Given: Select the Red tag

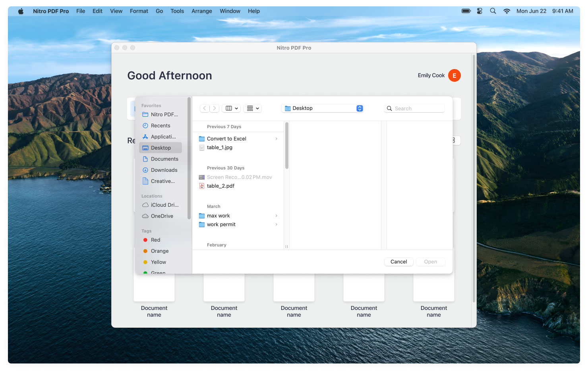Looking at the screenshot, I should [155, 240].
